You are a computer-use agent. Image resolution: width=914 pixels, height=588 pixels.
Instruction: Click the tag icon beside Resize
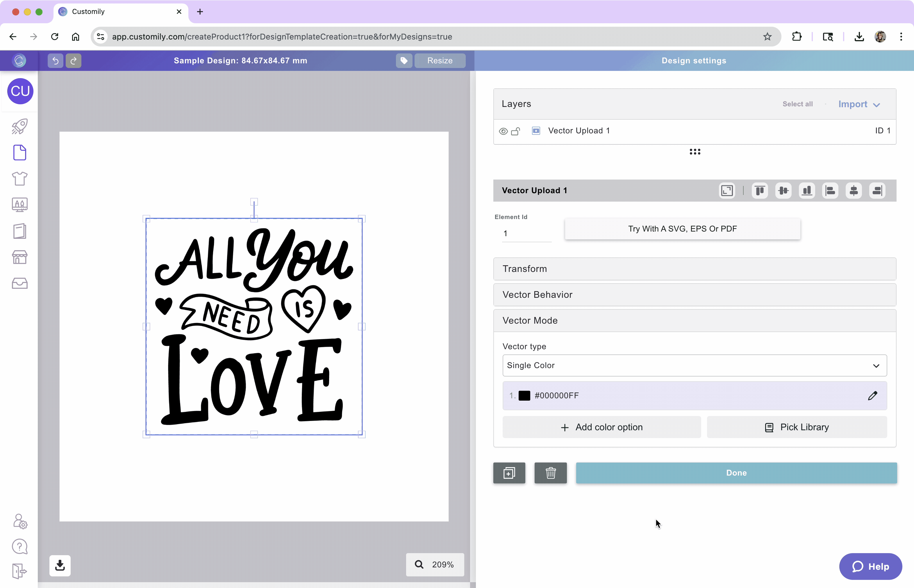pos(404,61)
